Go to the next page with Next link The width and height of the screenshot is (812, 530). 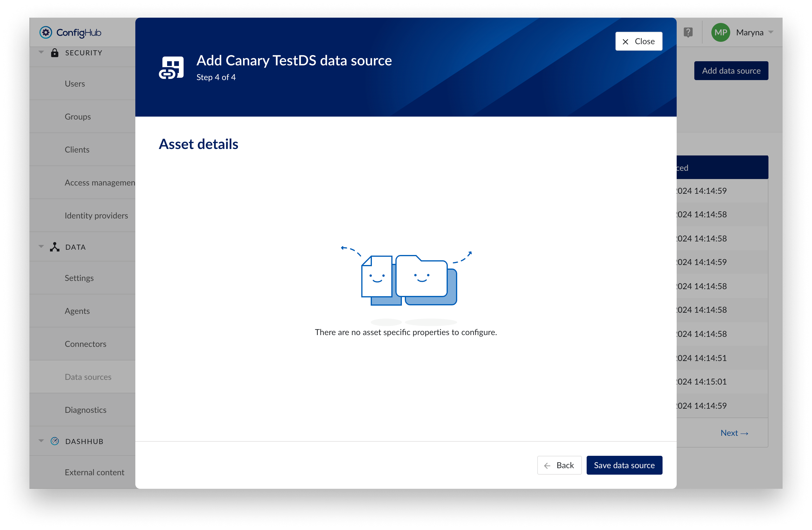point(734,433)
